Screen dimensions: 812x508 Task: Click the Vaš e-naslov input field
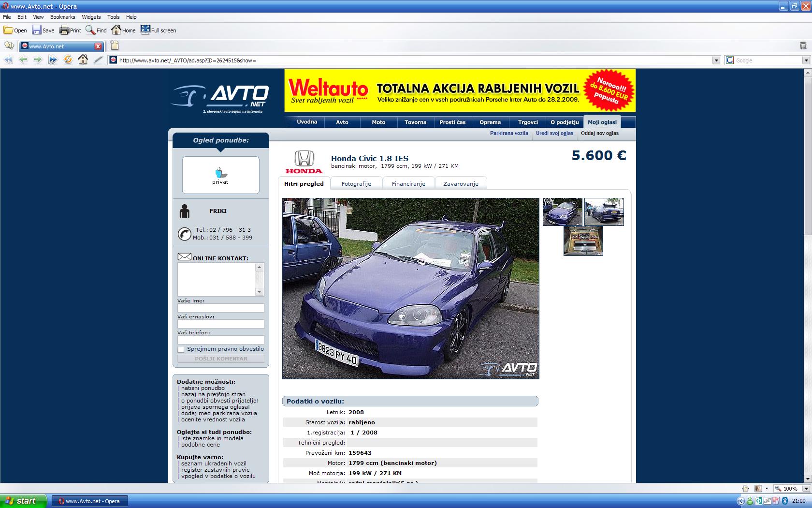pos(221,324)
